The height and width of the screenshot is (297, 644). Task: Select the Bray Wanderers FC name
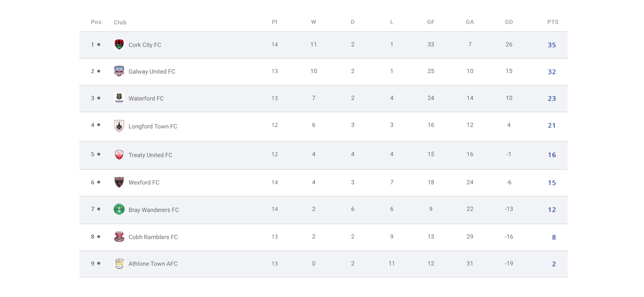click(153, 210)
